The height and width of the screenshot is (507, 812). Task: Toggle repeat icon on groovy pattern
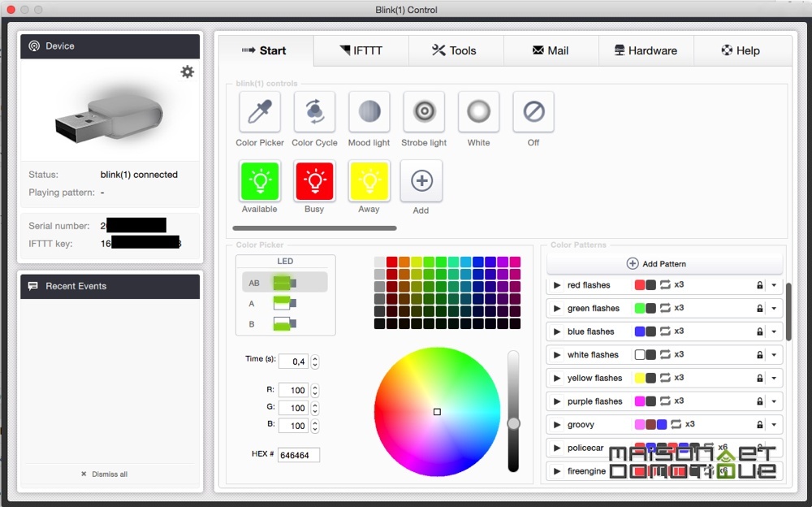[x=676, y=425]
